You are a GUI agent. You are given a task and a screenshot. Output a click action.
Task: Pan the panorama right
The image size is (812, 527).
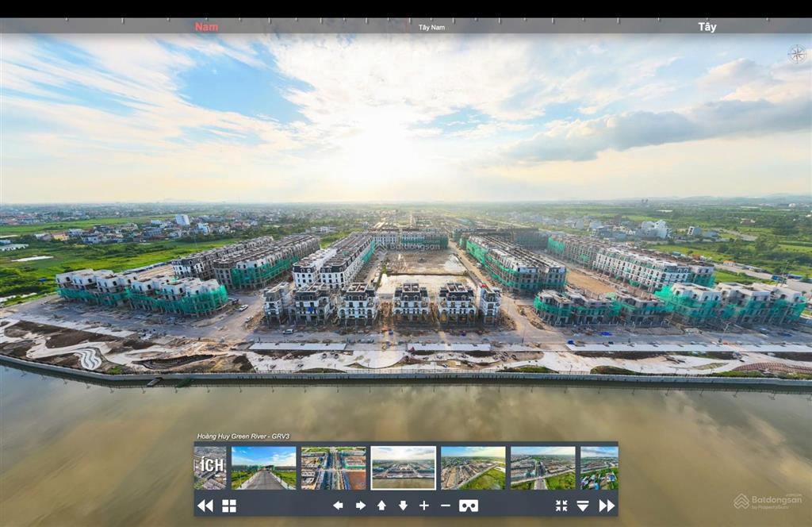[x=360, y=506]
